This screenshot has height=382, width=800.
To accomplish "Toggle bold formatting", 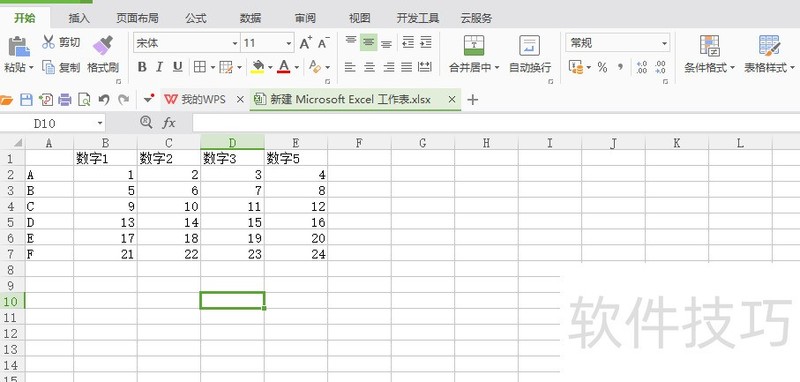I will click(142, 67).
